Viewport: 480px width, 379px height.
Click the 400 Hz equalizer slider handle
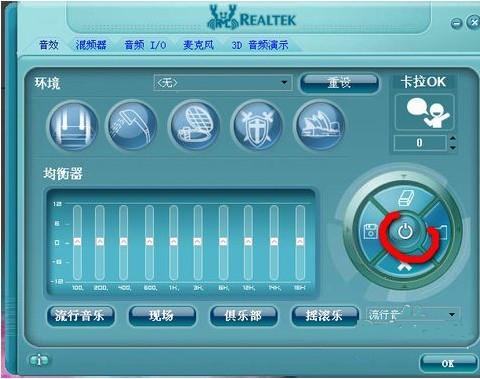124,241
